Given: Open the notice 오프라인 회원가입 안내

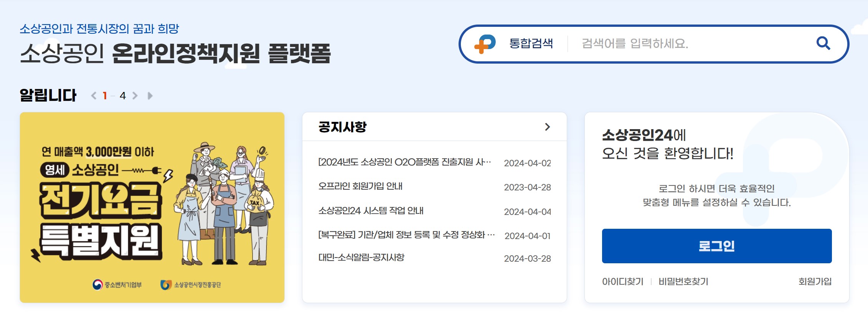Looking at the screenshot, I should (360, 186).
